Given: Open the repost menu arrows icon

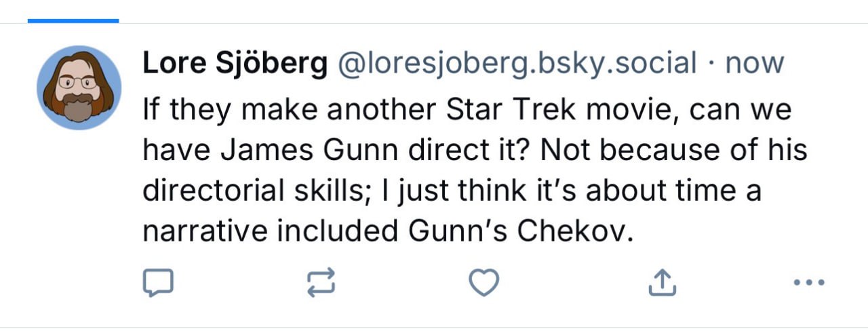Looking at the screenshot, I should coord(321,283).
